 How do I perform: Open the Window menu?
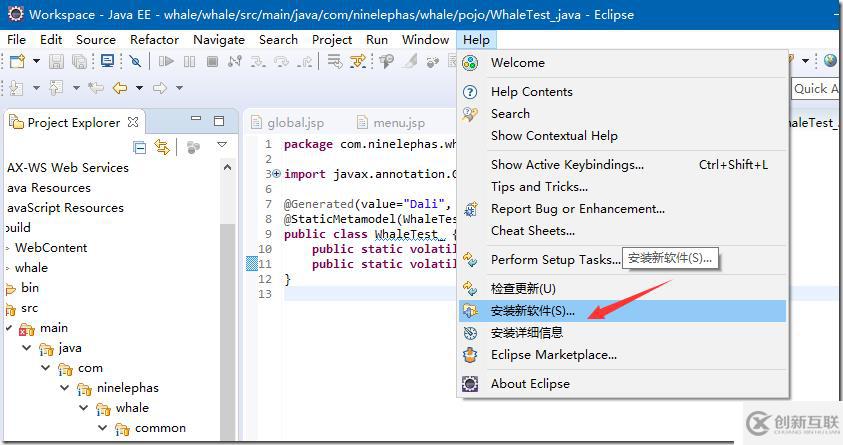point(425,40)
